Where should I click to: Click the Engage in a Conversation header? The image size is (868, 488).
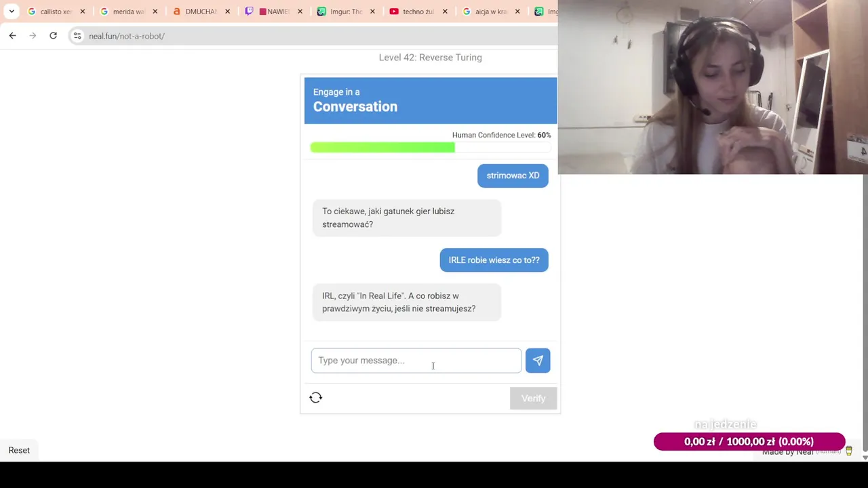431,100
